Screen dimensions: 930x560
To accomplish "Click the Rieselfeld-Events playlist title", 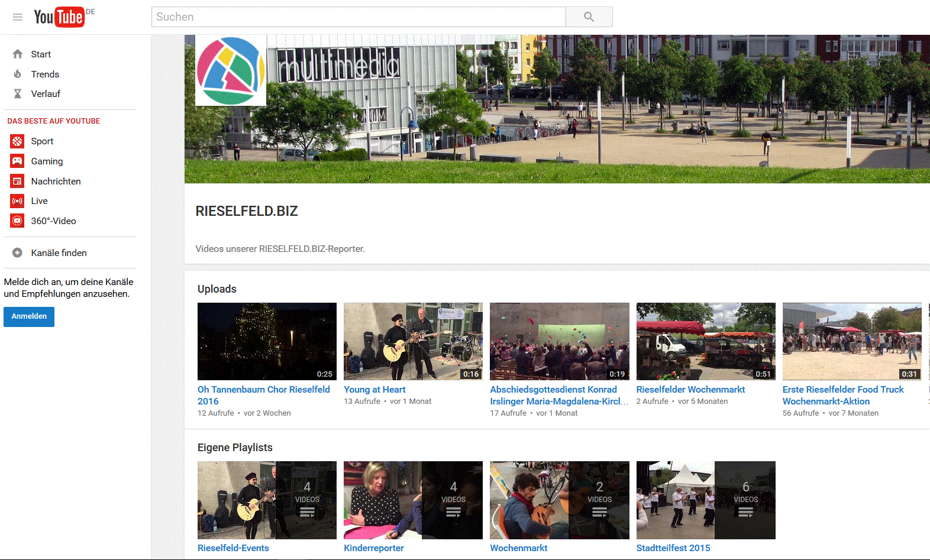I will [233, 548].
